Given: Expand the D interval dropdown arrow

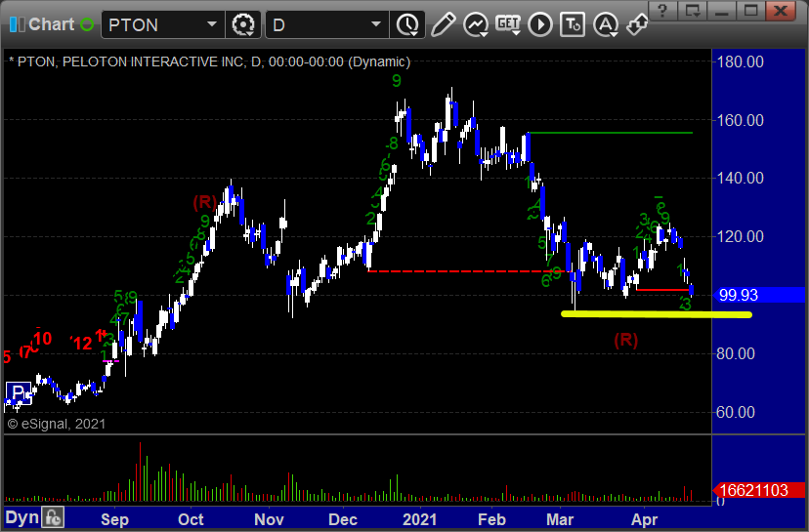Looking at the screenshot, I should [376, 24].
